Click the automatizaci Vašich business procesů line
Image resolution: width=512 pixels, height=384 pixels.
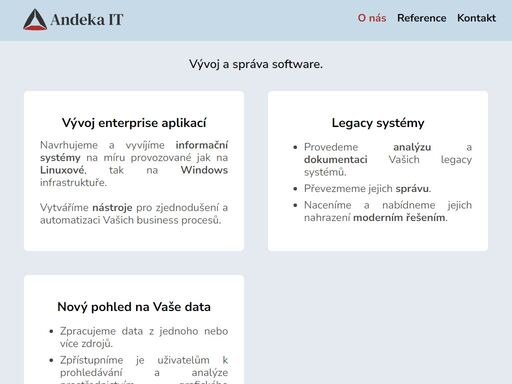pyautogui.click(x=131, y=220)
